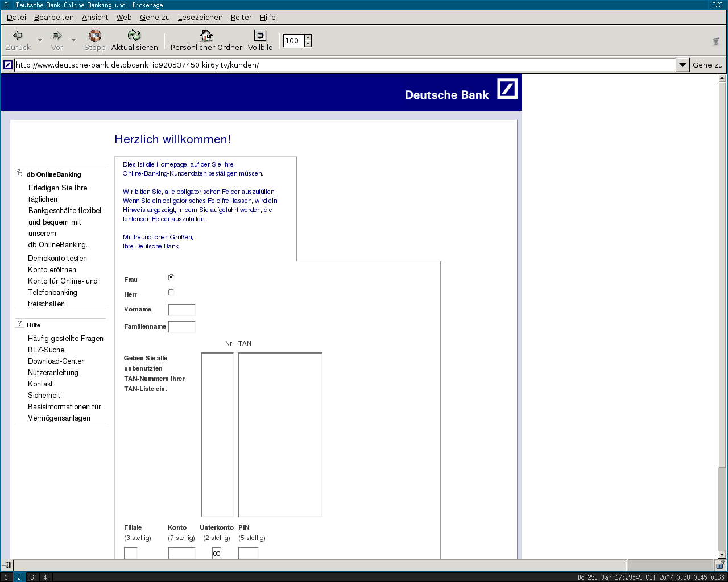
Task: Switch to workspace 1 in bottom bar
Action: 6,577
